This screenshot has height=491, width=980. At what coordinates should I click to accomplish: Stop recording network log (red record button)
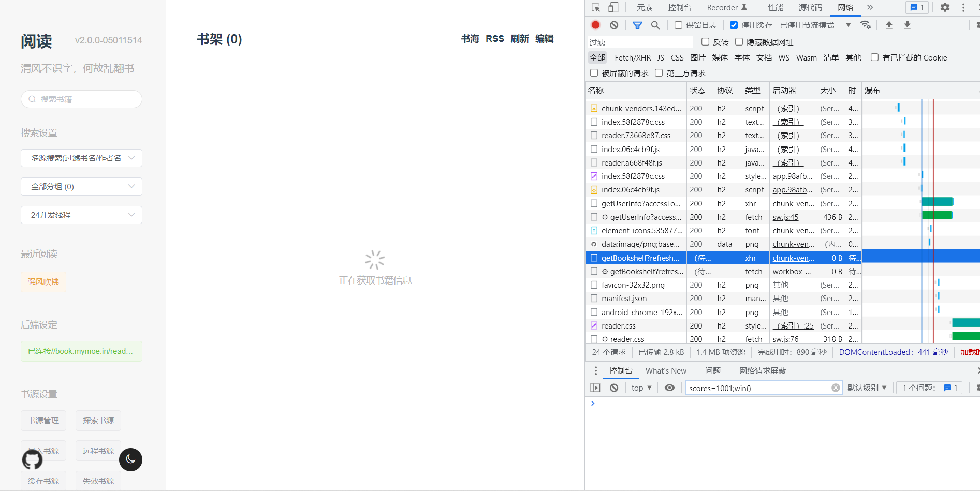pos(595,24)
